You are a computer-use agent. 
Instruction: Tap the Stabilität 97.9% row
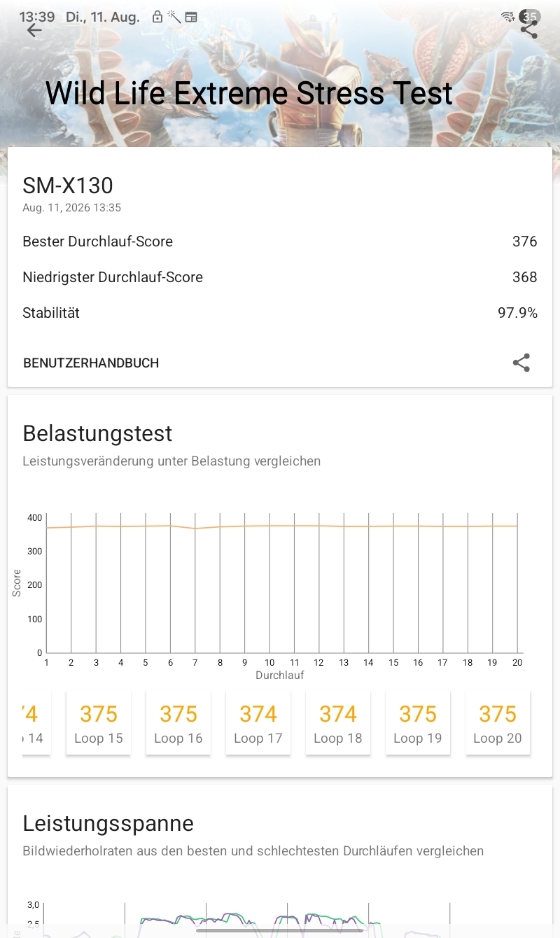(x=280, y=313)
